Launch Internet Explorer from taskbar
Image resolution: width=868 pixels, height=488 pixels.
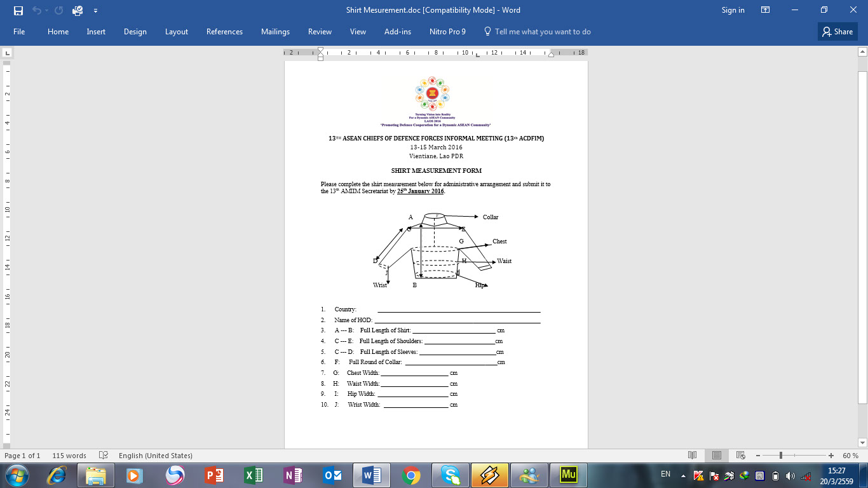tap(57, 475)
